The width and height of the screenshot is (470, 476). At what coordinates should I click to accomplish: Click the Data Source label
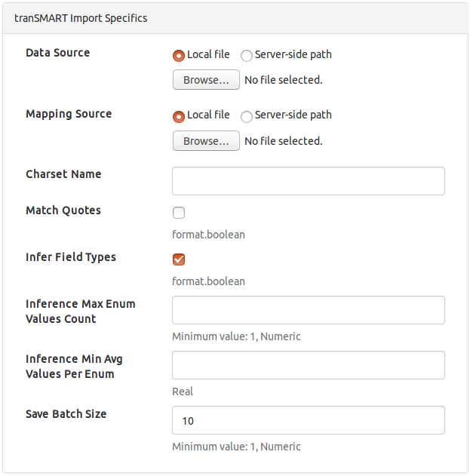point(58,53)
